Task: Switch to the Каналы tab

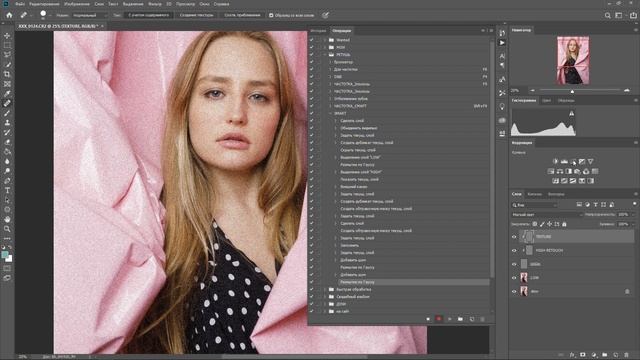Action: tap(535, 194)
